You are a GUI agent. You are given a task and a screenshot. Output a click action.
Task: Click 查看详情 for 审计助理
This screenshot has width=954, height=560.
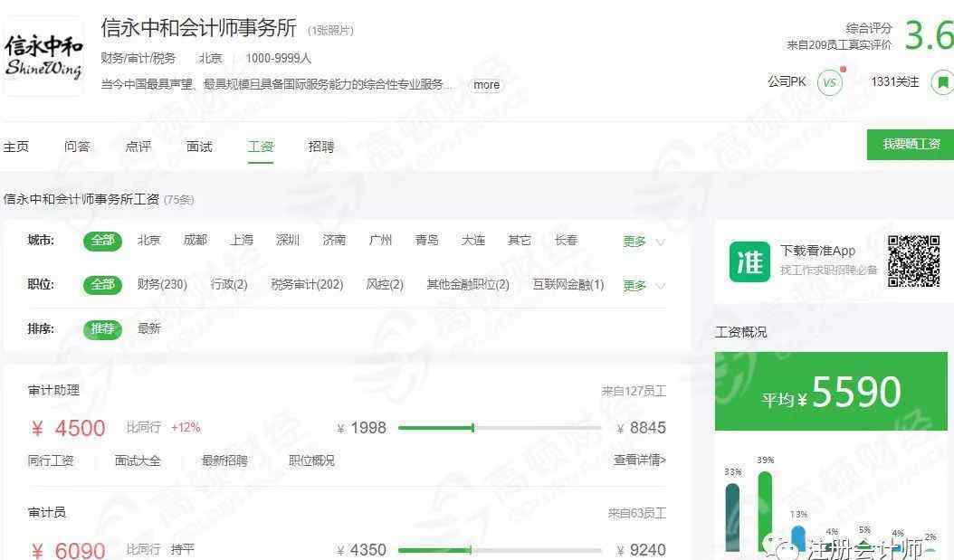pyautogui.click(x=639, y=460)
